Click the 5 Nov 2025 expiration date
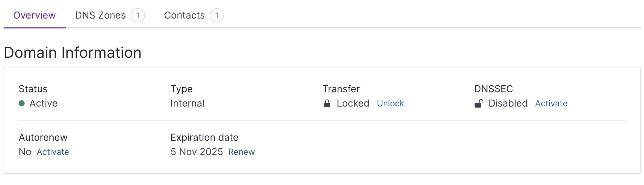The width and height of the screenshot is (644, 185). pyautogui.click(x=196, y=152)
